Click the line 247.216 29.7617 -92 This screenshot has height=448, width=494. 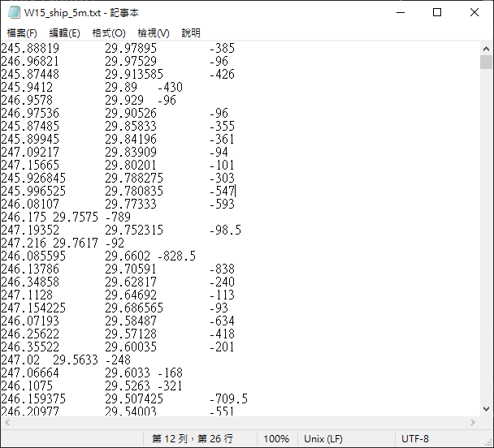click(63, 243)
